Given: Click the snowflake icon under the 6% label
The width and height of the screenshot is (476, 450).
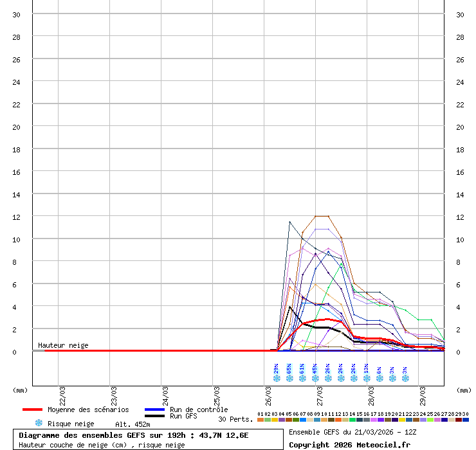Looking at the screenshot, I should pyautogui.click(x=380, y=379).
